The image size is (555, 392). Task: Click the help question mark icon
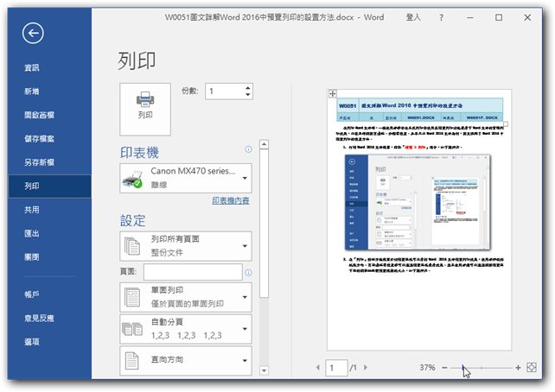[442, 17]
